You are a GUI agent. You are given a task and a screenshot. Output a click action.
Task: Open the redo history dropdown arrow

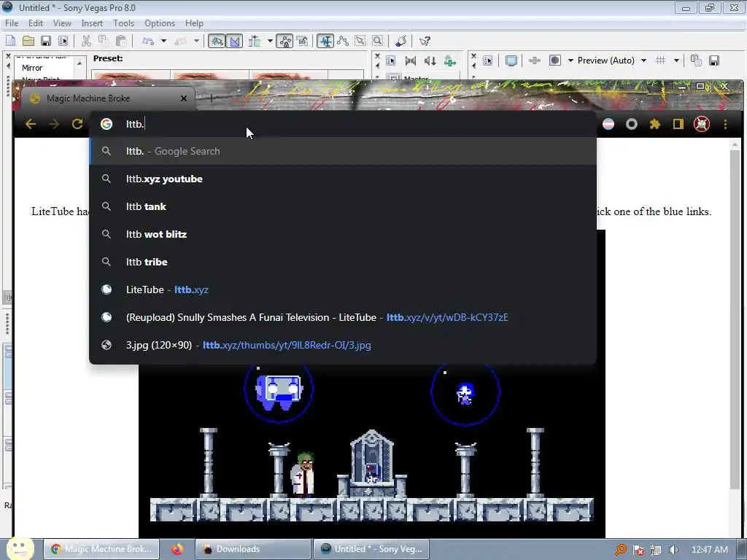pos(196,41)
